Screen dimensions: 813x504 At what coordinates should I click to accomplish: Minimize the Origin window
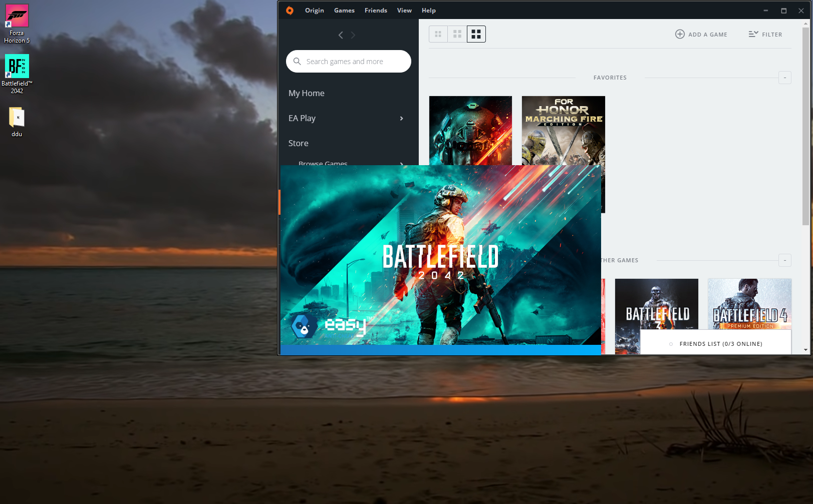(x=766, y=11)
